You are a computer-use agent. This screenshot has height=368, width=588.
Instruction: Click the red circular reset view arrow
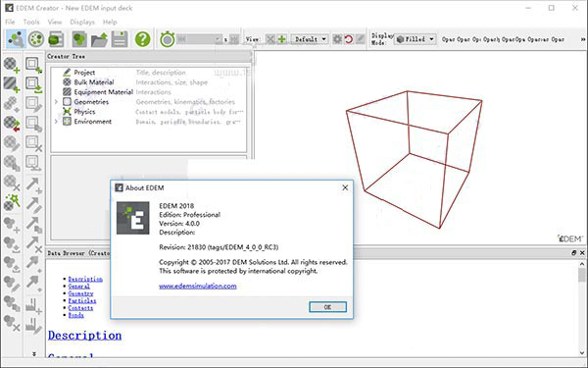point(348,39)
